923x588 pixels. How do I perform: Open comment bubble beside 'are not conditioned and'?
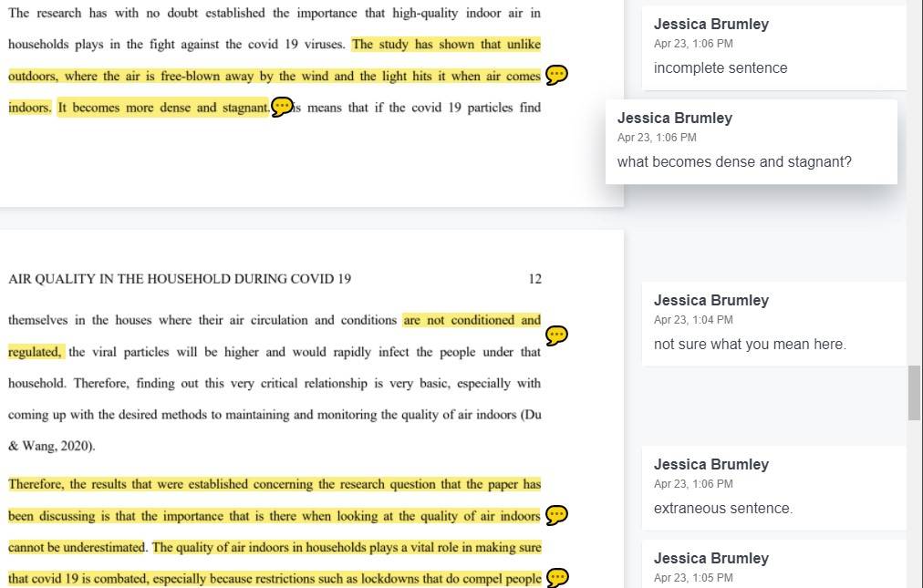(x=556, y=335)
